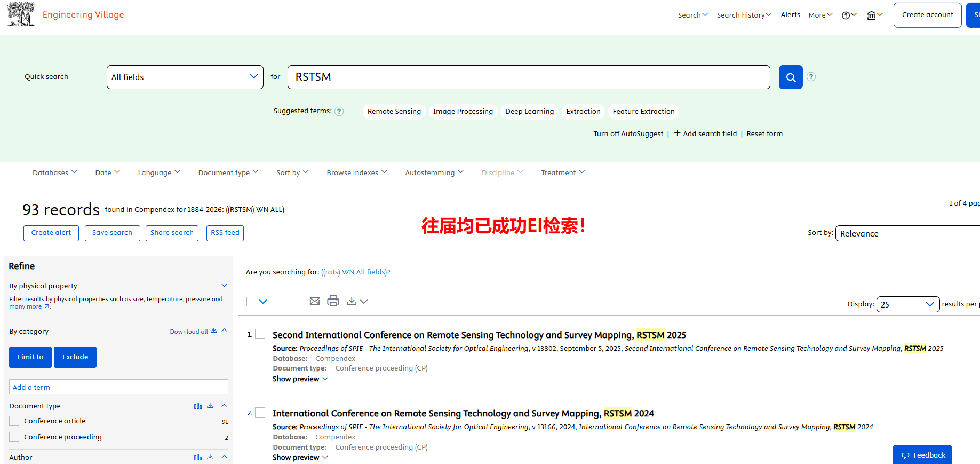Download Author facet data icon

coord(210,457)
